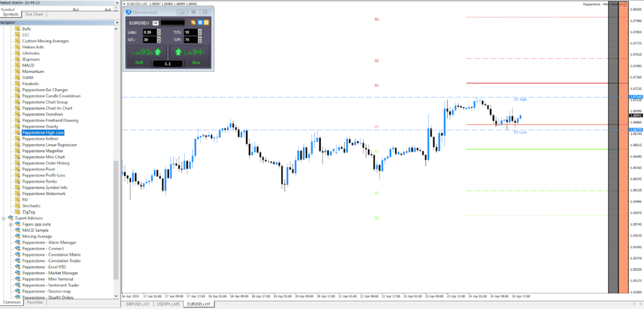Select Pepperstone - Mini Terminal expert advisor

coord(48,279)
